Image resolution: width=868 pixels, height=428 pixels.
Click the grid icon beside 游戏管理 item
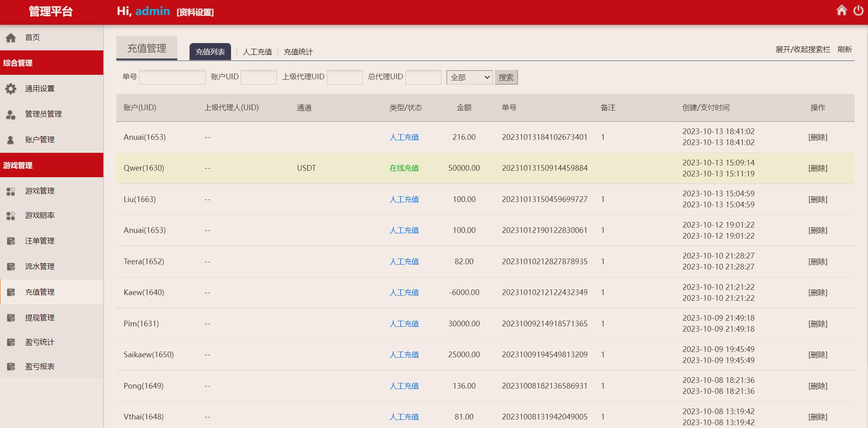pyautogui.click(x=11, y=191)
